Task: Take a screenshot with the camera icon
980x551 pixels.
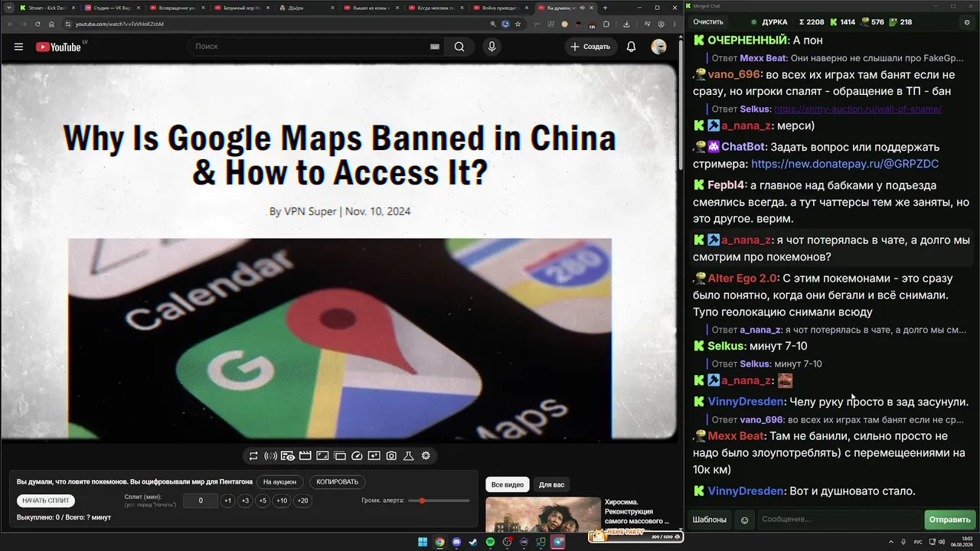Action: 391,456
